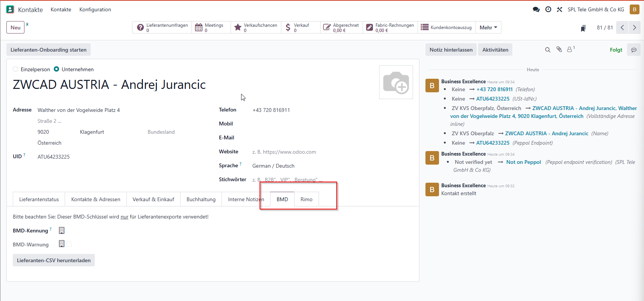Open the user avatar B menu
The image size is (644, 301).
click(x=635, y=9)
